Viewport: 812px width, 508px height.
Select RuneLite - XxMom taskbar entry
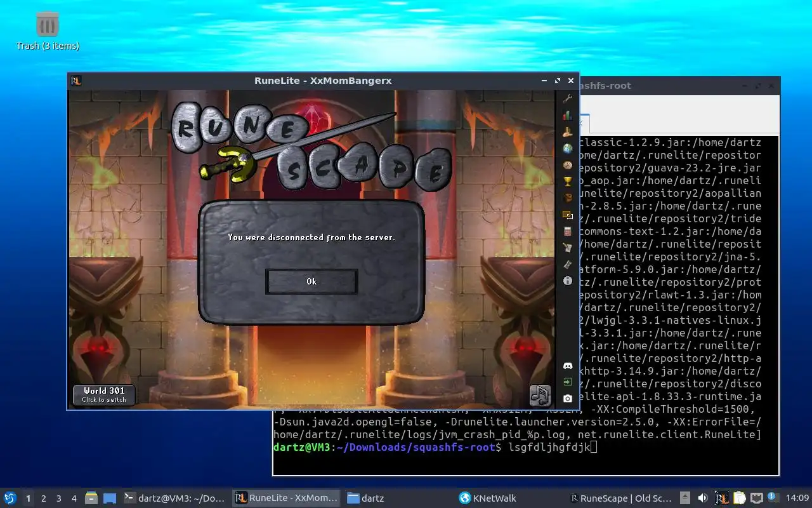tap(286, 498)
